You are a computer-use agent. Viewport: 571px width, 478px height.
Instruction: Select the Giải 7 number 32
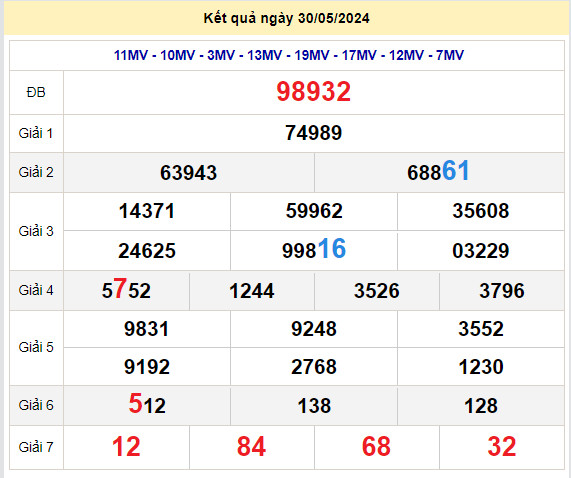click(501, 447)
